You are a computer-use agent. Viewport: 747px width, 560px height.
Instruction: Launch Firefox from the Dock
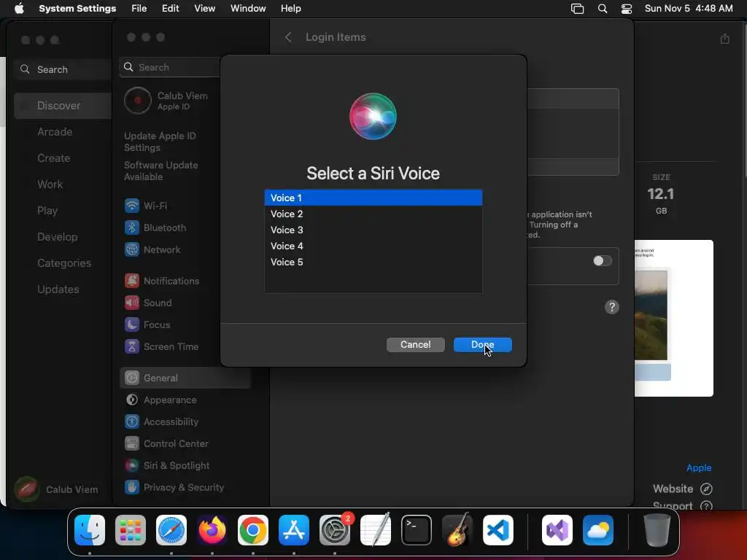point(212,530)
